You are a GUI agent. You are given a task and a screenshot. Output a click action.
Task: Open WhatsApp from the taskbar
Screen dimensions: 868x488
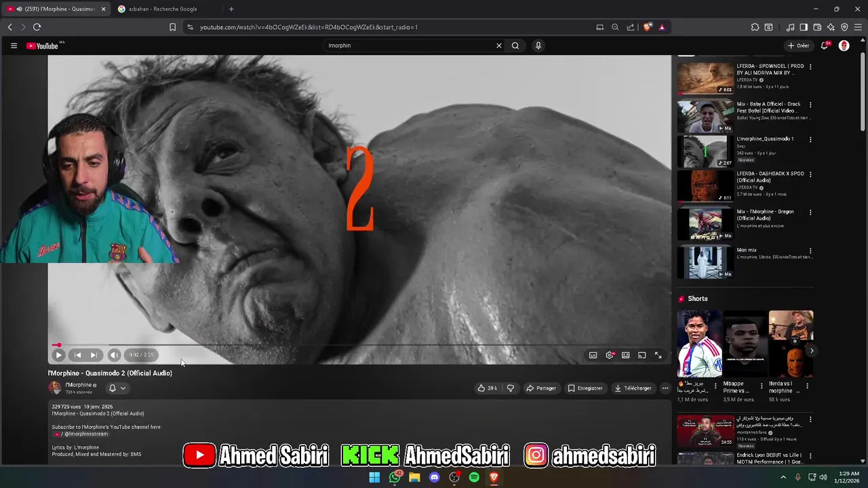coord(395,477)
